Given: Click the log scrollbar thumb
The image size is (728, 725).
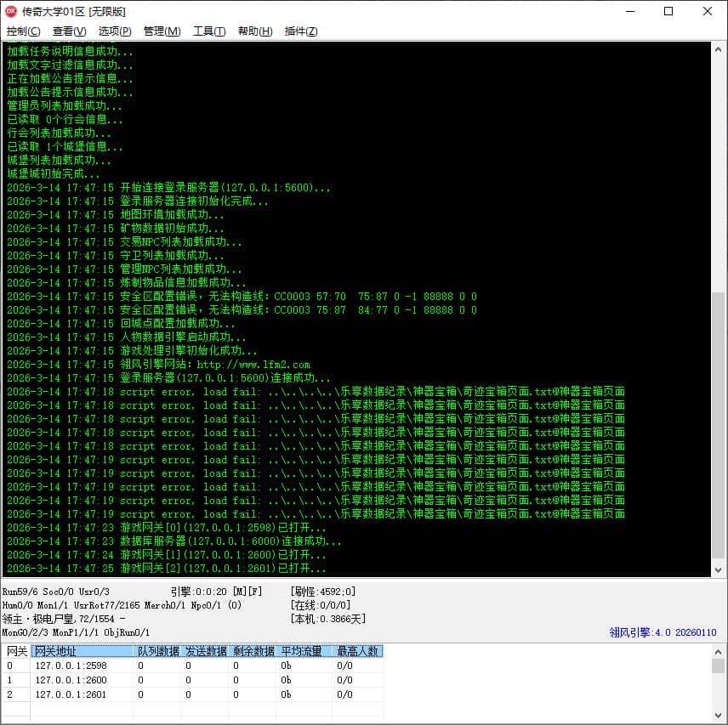Looking at the screenshot, I should tap(718, 425).
